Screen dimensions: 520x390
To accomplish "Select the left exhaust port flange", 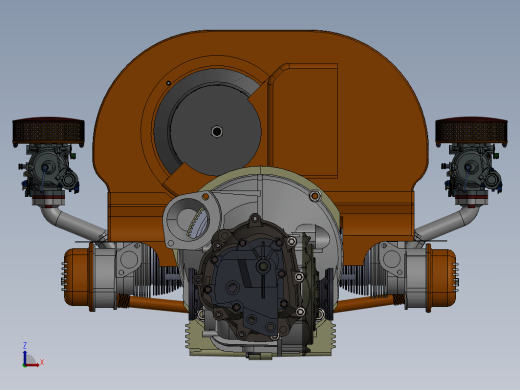I will coord(129,260).
